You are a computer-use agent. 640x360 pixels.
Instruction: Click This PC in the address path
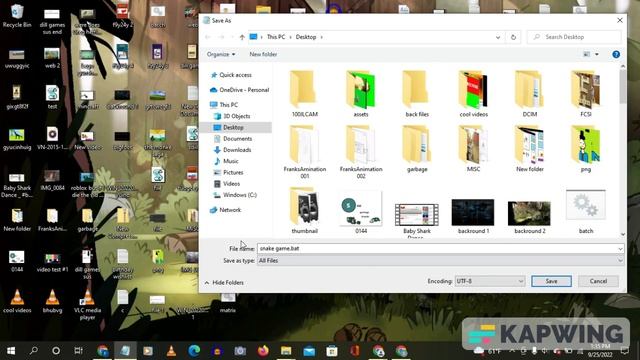(x=276, y=37)
